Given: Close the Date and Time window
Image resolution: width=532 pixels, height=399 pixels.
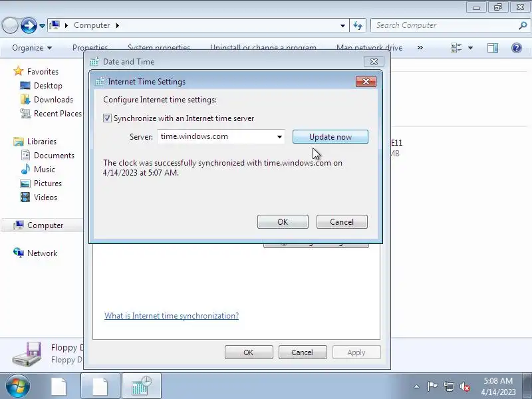Looking at the screenshot, I should [374, 62].
